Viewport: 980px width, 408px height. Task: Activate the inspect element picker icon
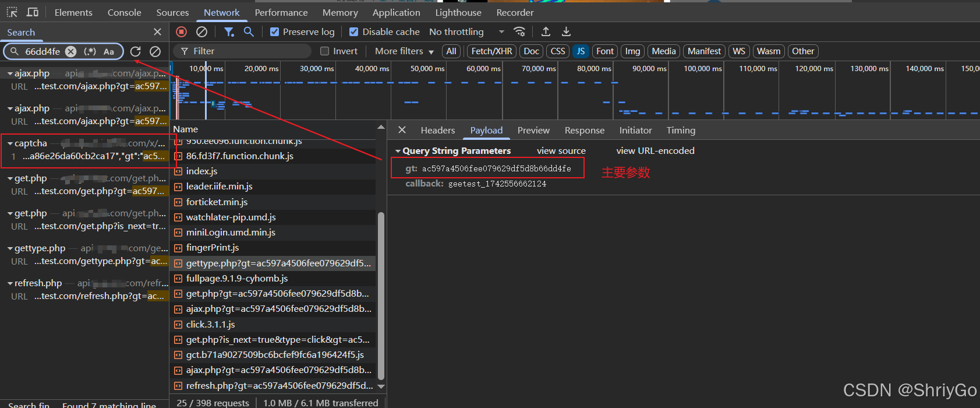tap(12, 12)
